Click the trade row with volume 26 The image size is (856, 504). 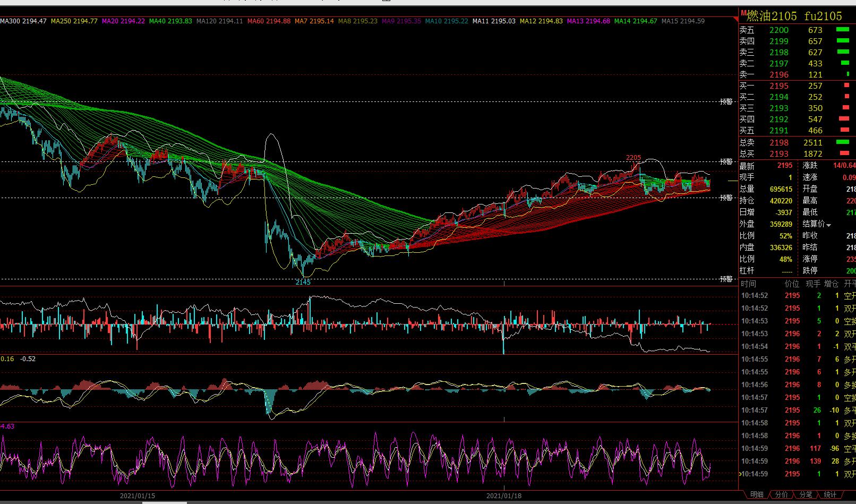click(798, 411)
